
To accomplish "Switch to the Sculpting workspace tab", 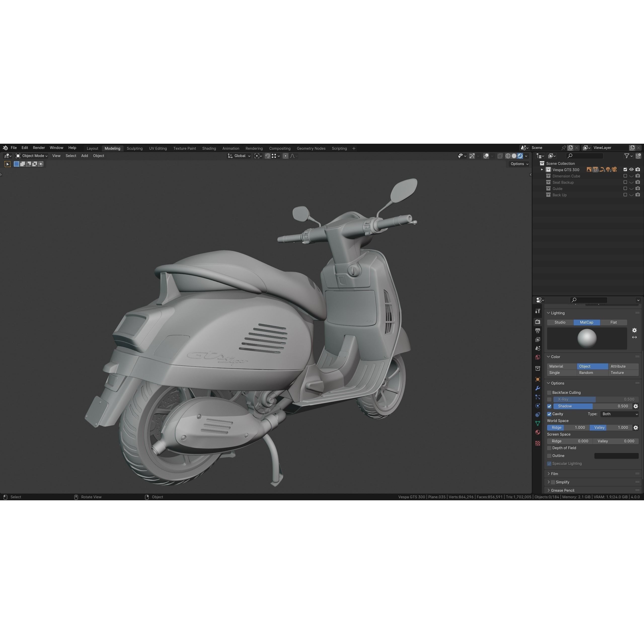I will point(134,148).
